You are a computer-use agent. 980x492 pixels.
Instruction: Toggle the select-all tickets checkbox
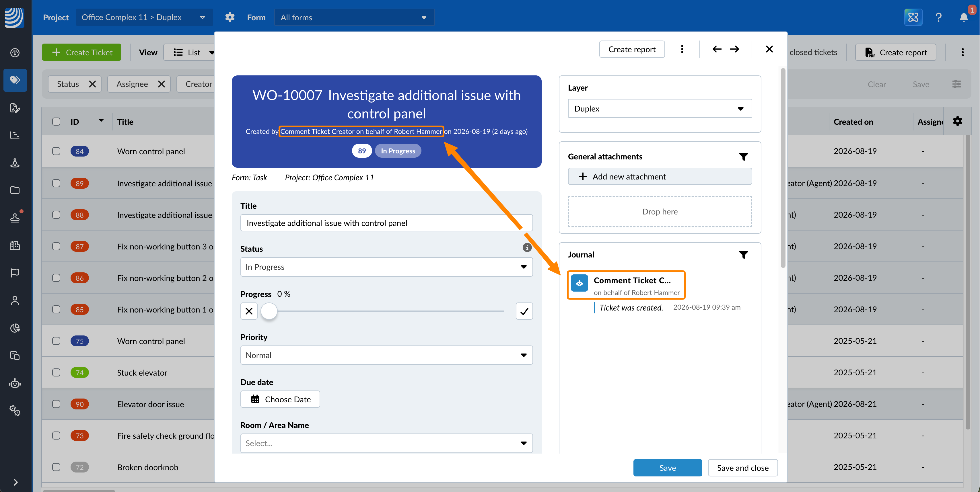click(56, 122)
